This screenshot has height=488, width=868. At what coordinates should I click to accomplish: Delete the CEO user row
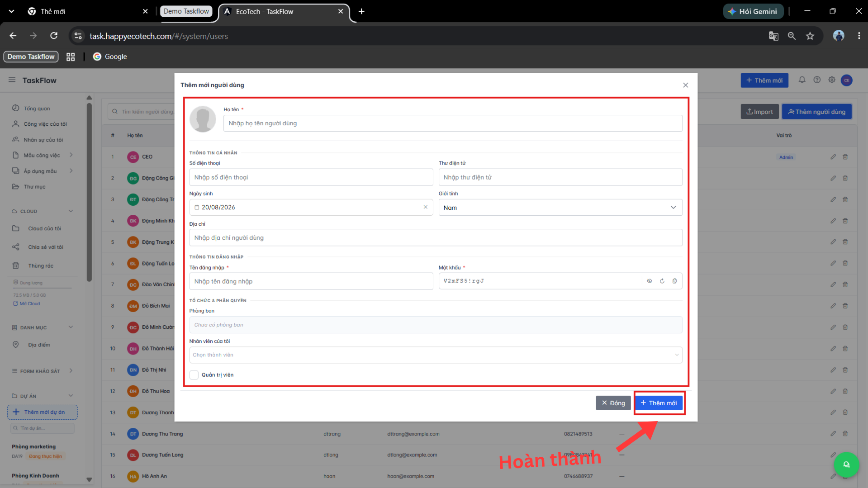pos(845,157)
